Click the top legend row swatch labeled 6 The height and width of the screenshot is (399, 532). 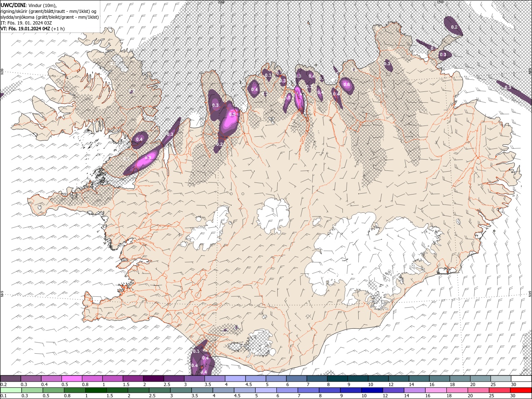coord(296,379)
